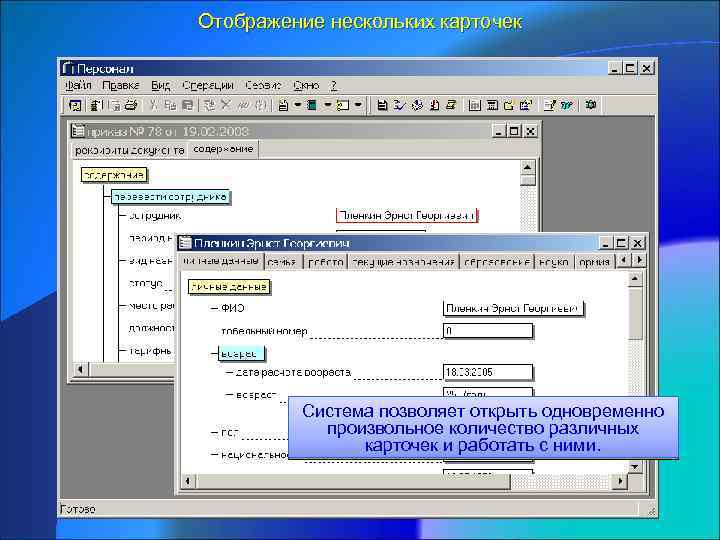Click the дата расчета возраста label
720x540 pixels.
pyautogui.click(x=293, y=372)
